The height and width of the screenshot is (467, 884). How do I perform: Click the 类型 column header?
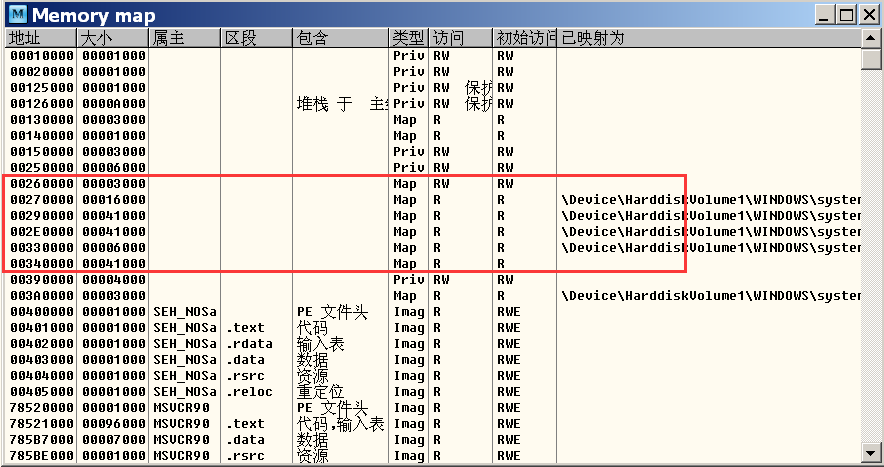coord(409,38)
